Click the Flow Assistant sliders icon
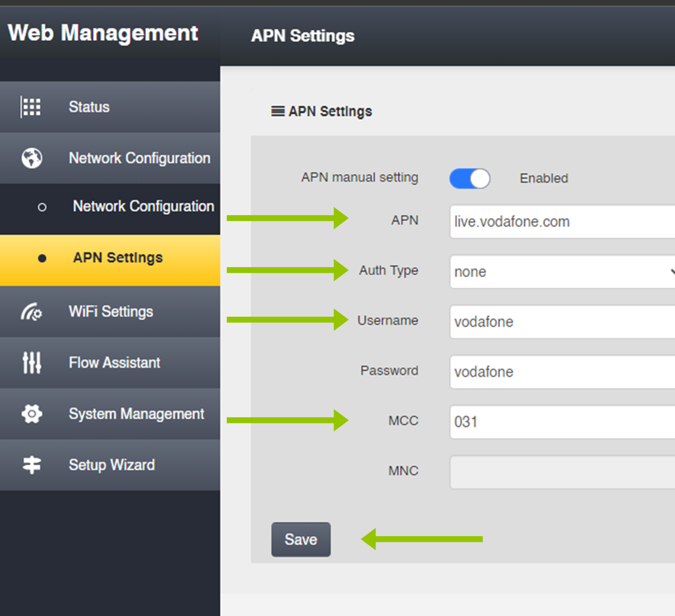 coord(32,363)
